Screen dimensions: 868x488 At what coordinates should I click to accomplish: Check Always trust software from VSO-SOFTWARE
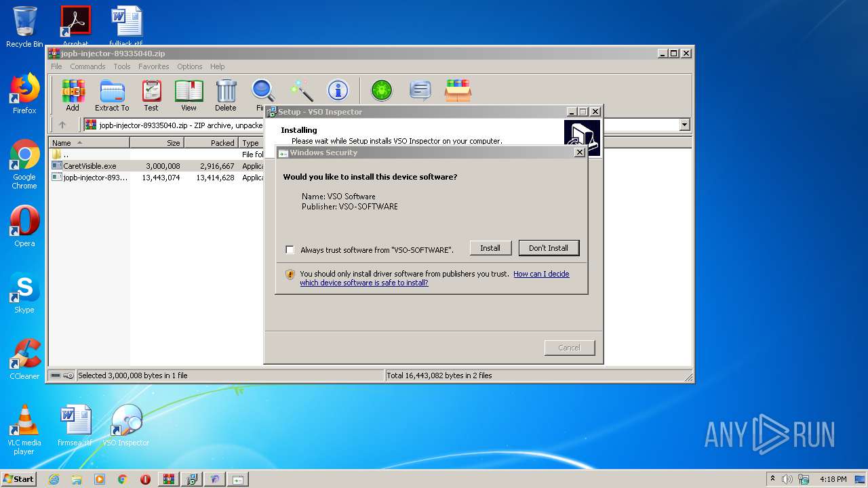click(x=290, y=249)
